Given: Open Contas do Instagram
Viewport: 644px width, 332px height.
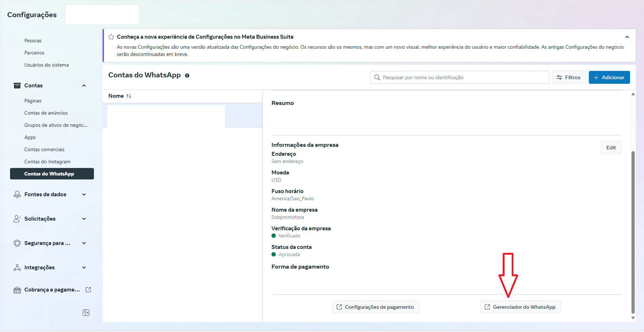Looking at the screenshot, I should (47, 162).
